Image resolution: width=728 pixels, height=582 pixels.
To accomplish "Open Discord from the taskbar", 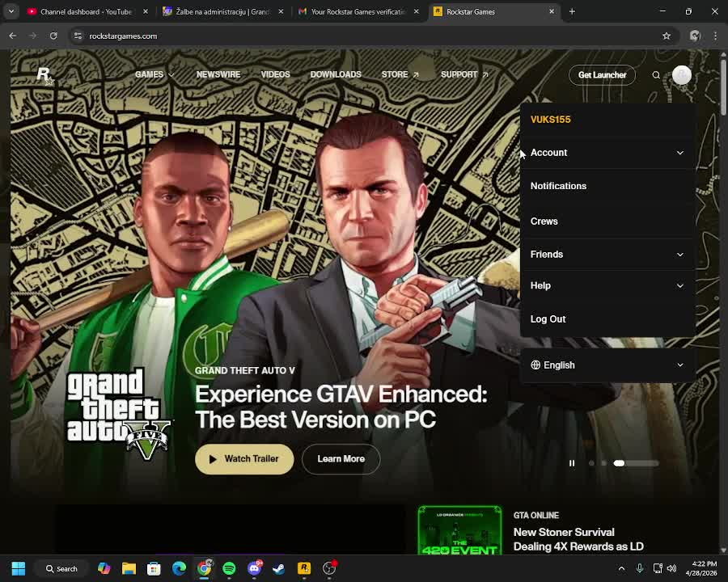I will [x=254, y=568].
